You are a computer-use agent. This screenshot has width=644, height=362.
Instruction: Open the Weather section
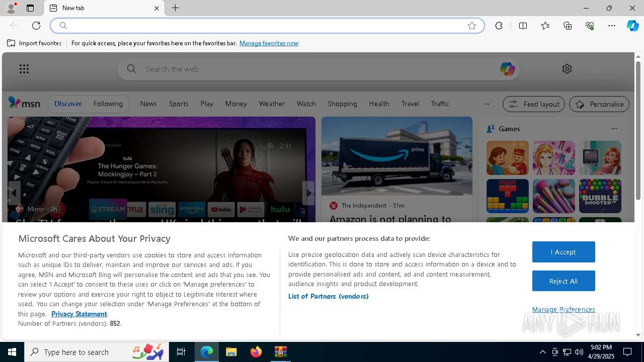(x=272, y=104)
